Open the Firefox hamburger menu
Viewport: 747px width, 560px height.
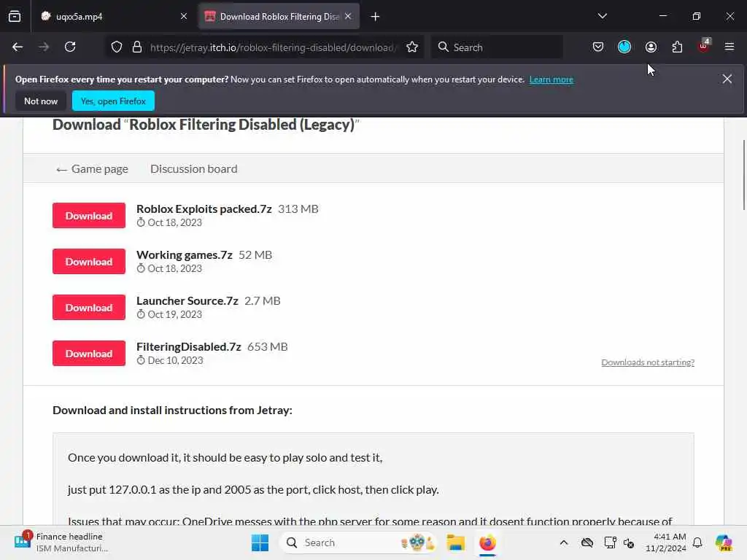[729, 47]
